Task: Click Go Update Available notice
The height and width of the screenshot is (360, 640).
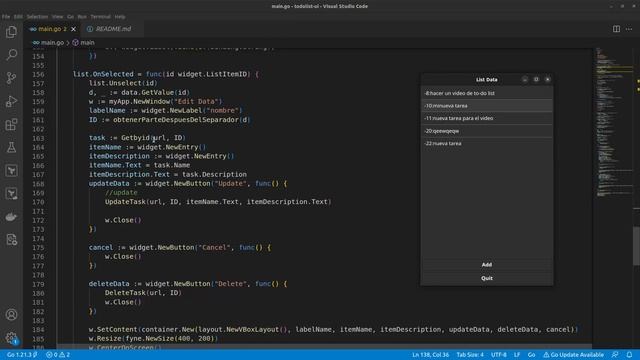Action: [573, 355]
